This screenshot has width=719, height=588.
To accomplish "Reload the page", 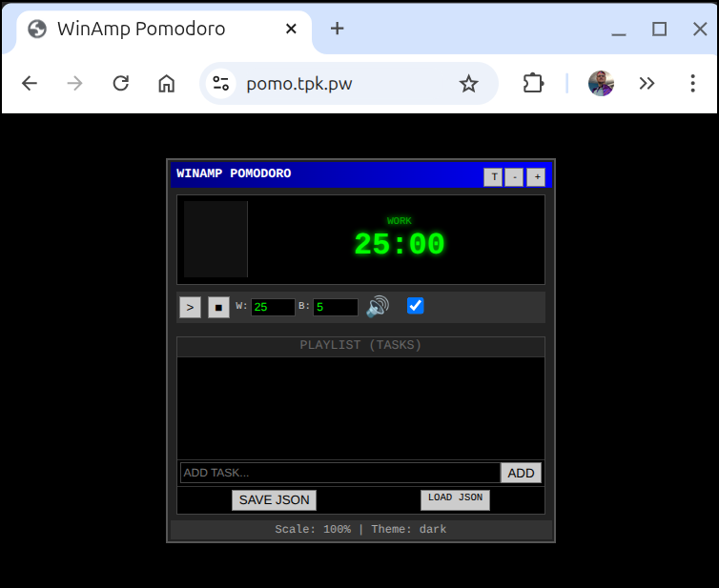I will [121, 84].
